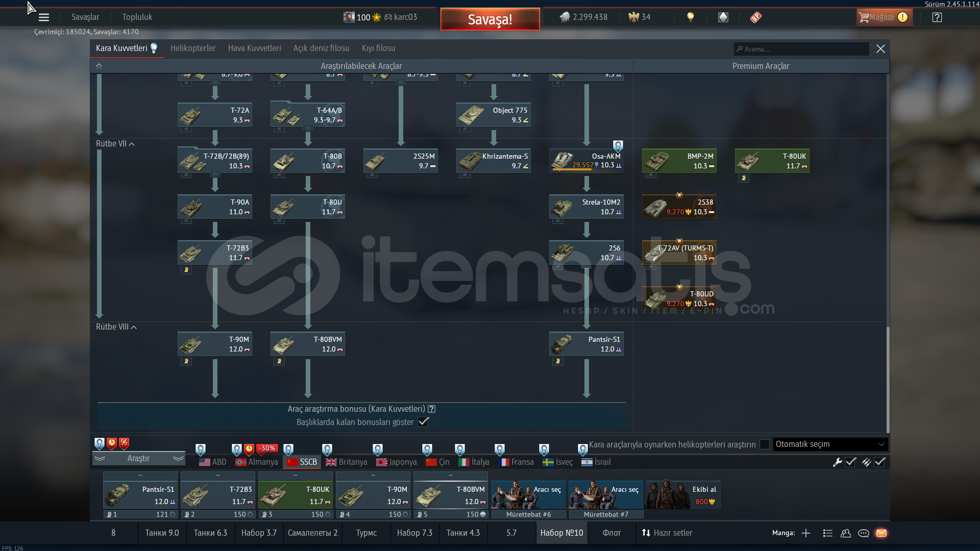980x551 pixels.
Task: Click the Arama search field
Action: [801, 49]
